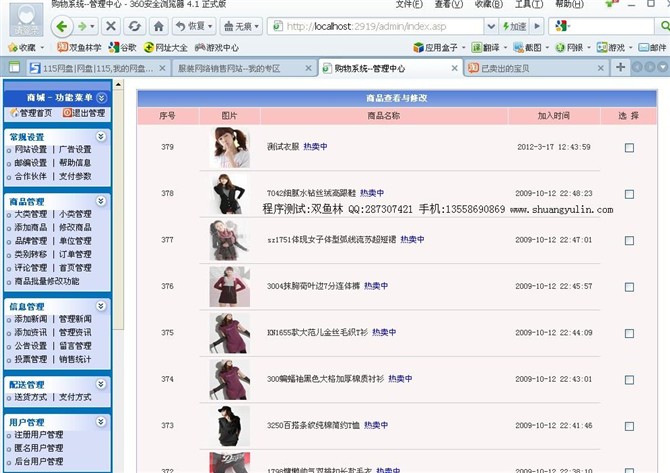Tick the checkbox for item 378
Image resolution: width=670 pixels, height=473 pixels.
point(629,194)
